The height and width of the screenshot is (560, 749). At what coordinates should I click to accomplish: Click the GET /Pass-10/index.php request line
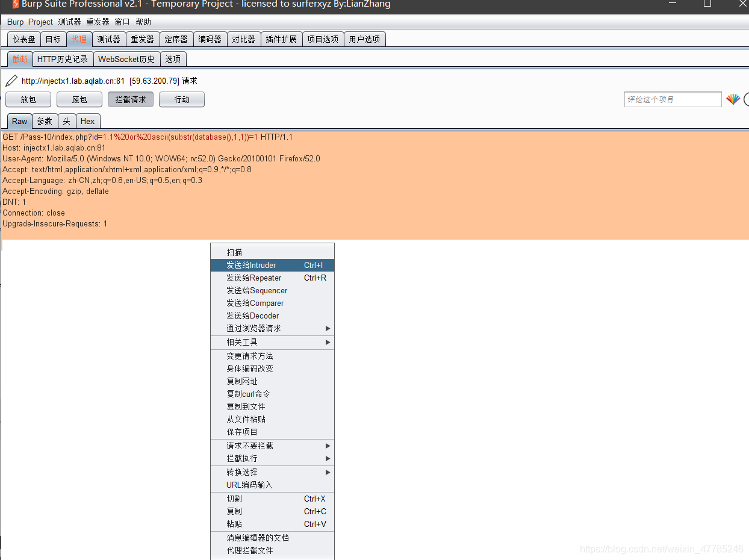click(x=148, y=137)
